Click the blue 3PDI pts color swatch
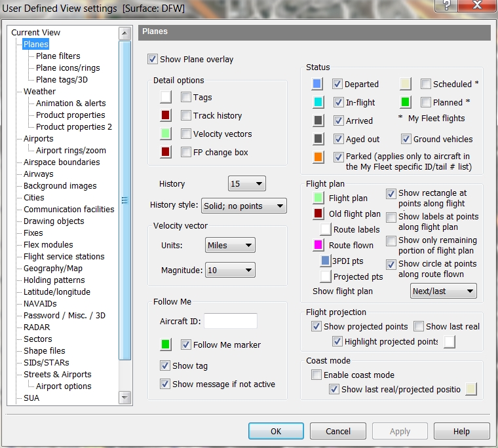The image size is (498, 448). point(325,261)
